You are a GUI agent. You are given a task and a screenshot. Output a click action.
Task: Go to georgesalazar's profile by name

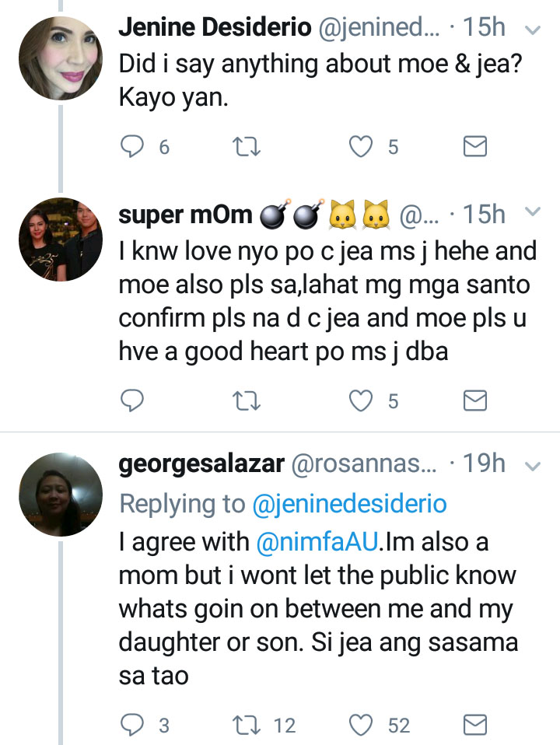[x=201, y=464]
